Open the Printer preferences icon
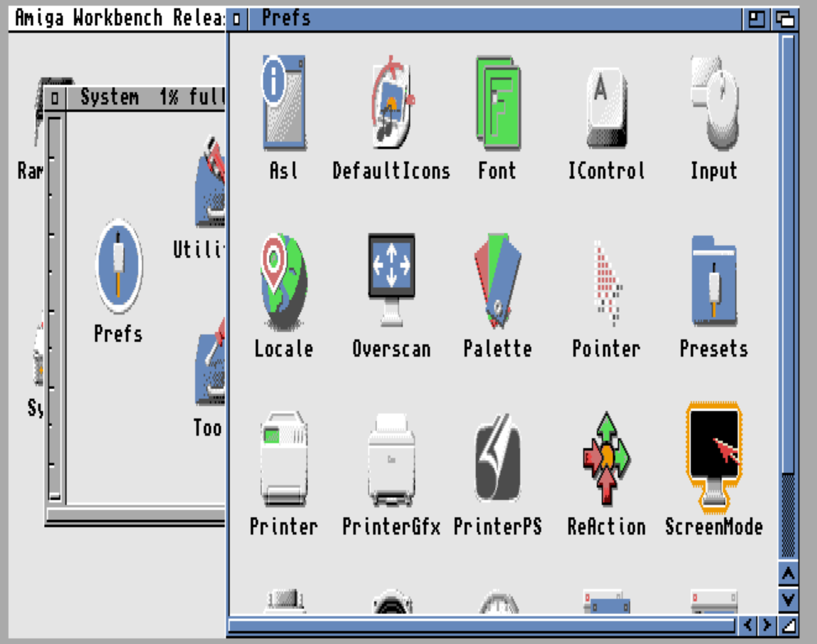The width and height of the screenshot is (817, 644). (x=284, y=458)
